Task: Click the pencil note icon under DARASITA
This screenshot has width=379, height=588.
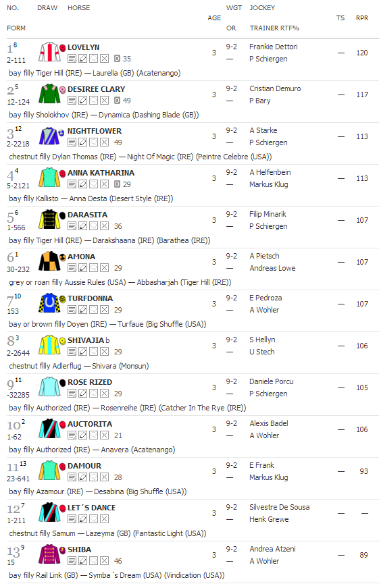Action: pyautogui.click(x=83, y=226)
